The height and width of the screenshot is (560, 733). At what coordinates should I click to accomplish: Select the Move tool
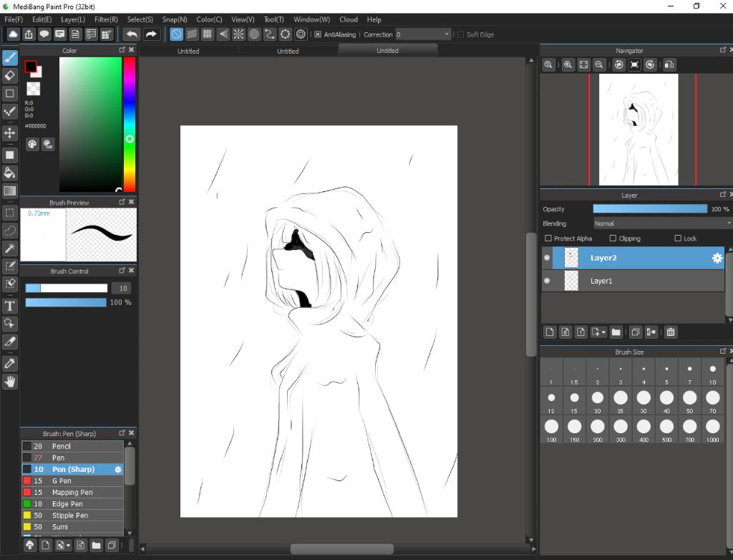click(10, 133)
